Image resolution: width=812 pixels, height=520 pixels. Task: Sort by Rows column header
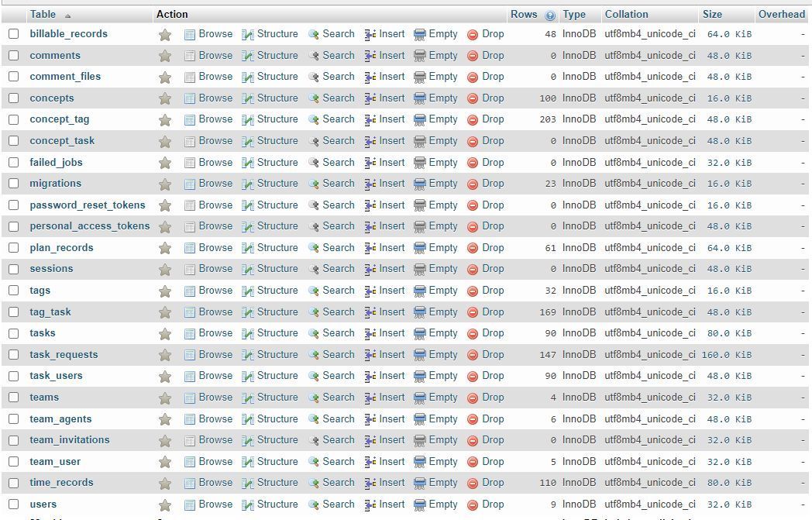pos(524,14)
